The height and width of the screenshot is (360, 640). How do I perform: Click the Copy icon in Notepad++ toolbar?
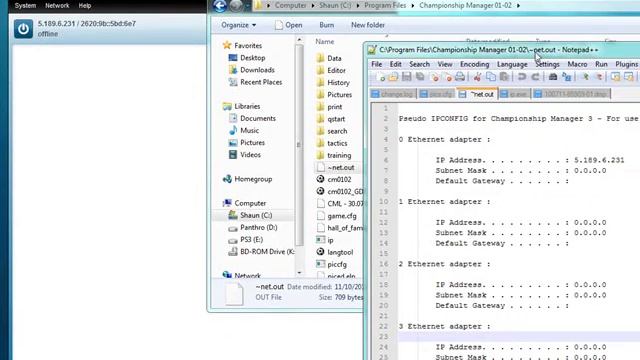pyautogui.click(x=491, y=77)
